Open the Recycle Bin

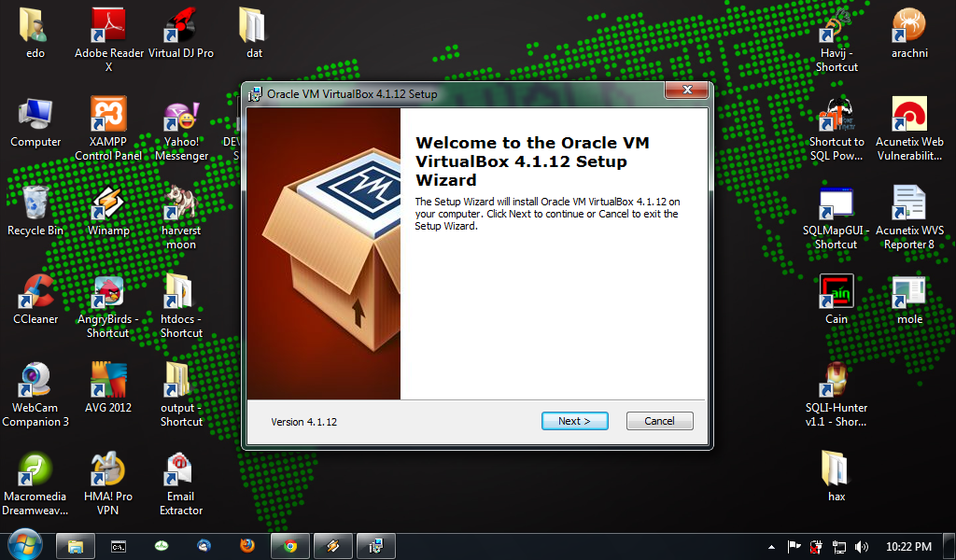pyautogui.click(x=35, y=211)
